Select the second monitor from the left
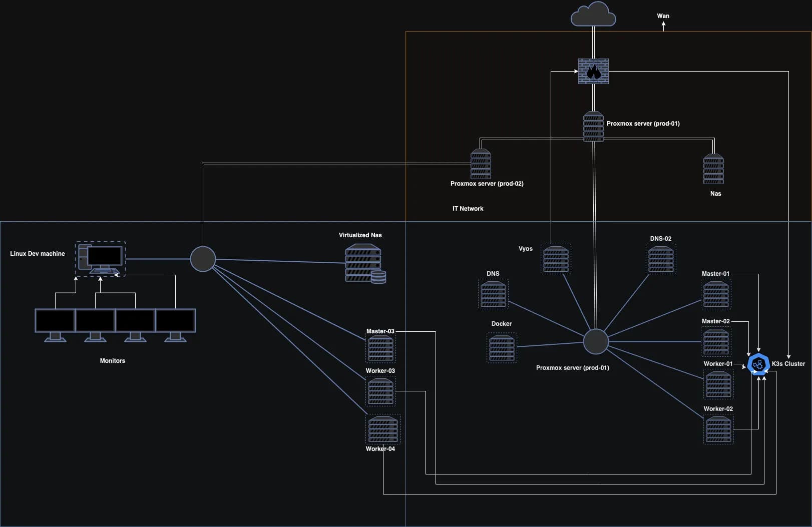 (x=95, y=325)
